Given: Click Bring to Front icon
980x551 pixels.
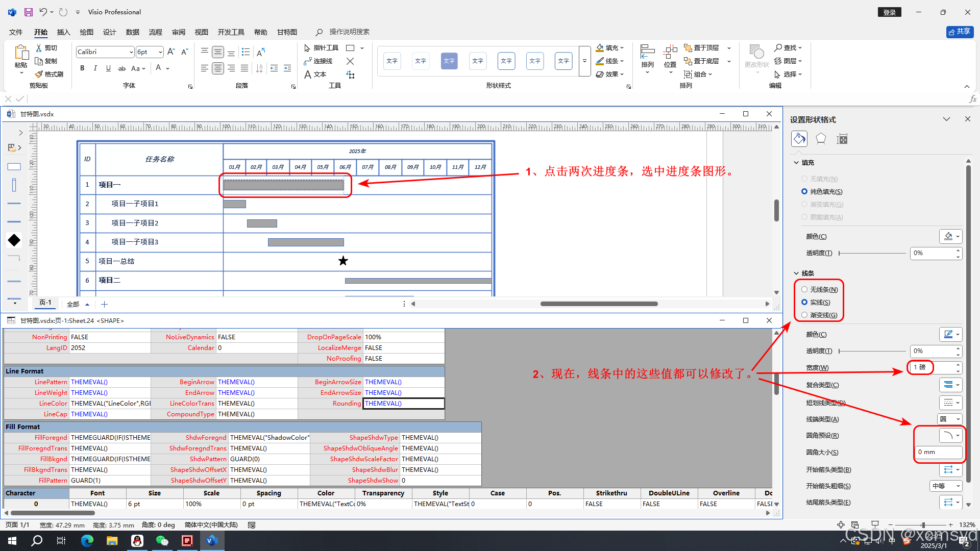Looking at the screenshot, I should click(x=688, y=48).
